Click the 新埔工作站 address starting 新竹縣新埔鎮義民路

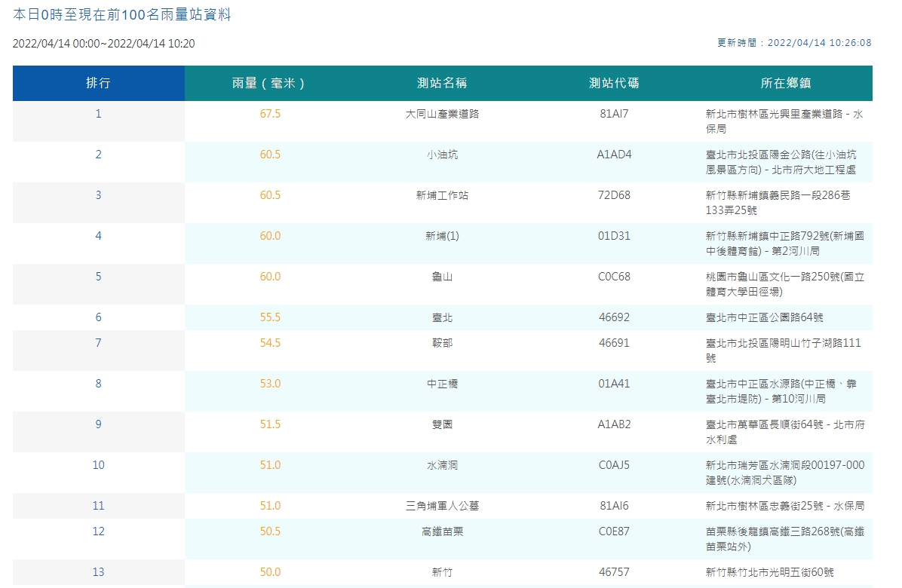(x=778, y=203)
